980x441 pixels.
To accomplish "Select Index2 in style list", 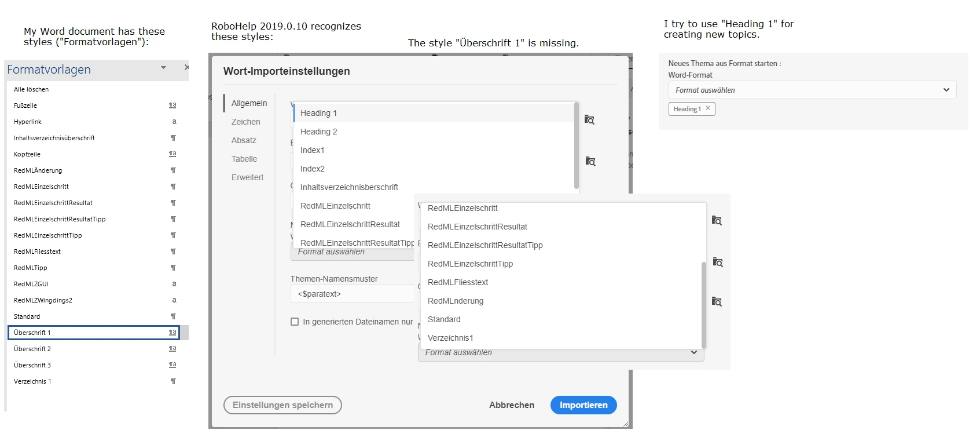I will 434,169.
